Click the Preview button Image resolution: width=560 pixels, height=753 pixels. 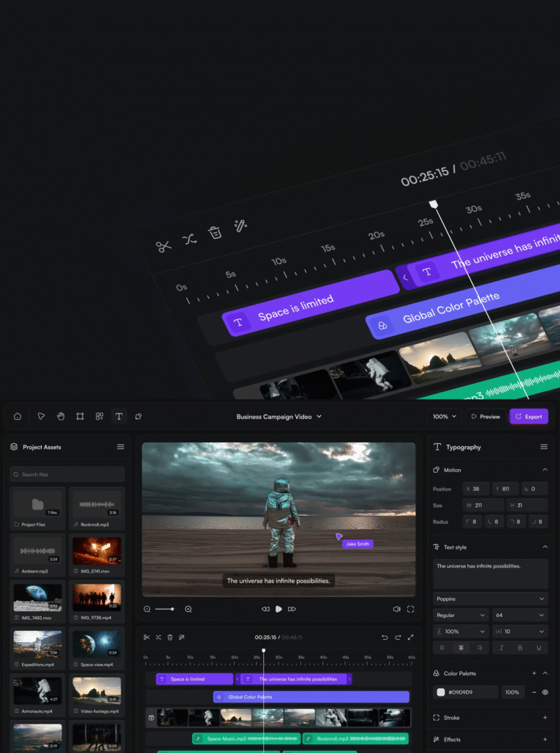point(486,416)
